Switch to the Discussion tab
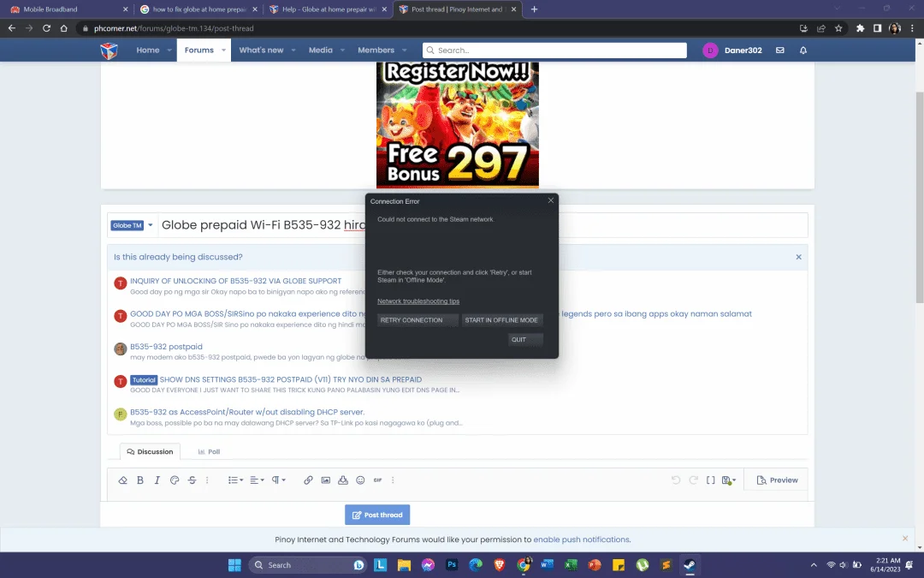The height and width of the screenshot is (578, 924). coord(150,452)
